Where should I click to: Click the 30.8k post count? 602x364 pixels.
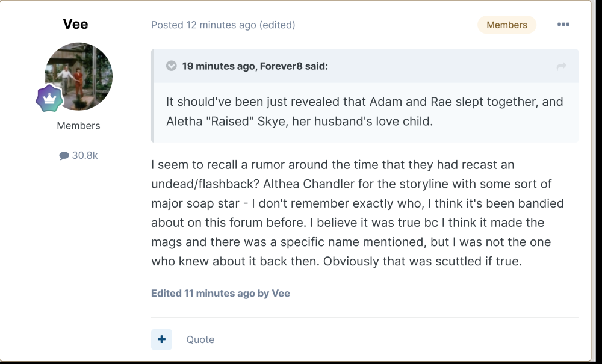84,156
